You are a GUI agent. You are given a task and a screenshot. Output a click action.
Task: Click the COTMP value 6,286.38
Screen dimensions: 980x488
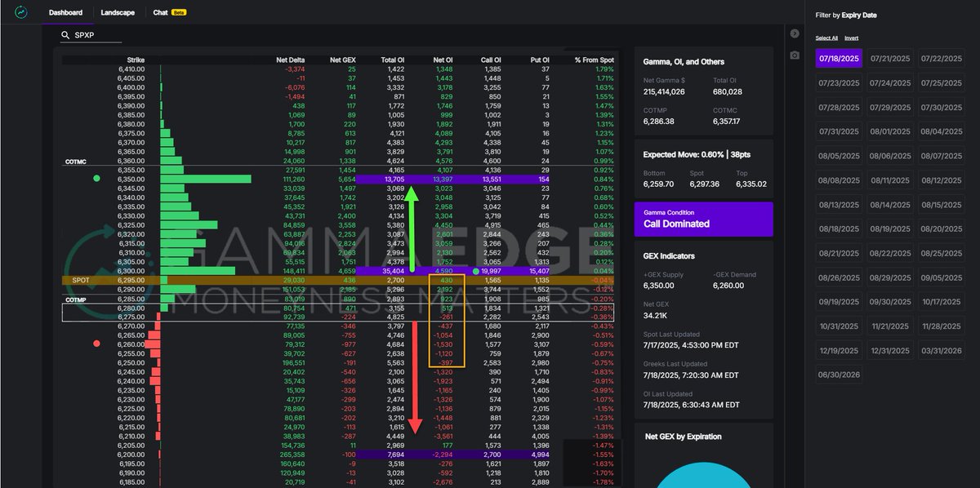click(x=658, y=121)
